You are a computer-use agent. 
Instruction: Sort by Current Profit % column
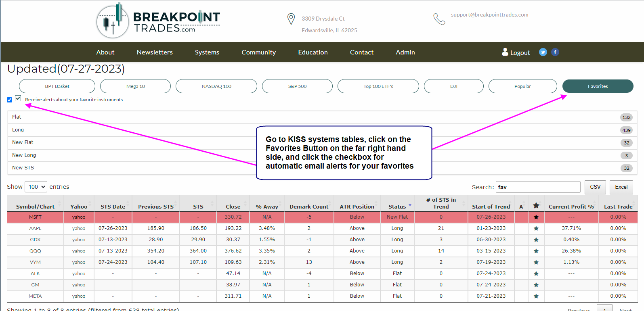point(571,207)
